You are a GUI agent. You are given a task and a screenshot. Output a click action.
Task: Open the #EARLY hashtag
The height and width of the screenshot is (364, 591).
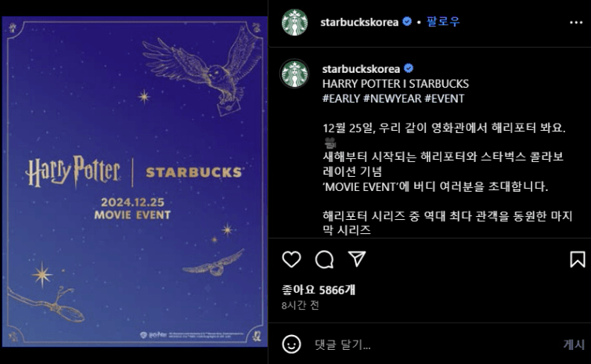[341, 99]
